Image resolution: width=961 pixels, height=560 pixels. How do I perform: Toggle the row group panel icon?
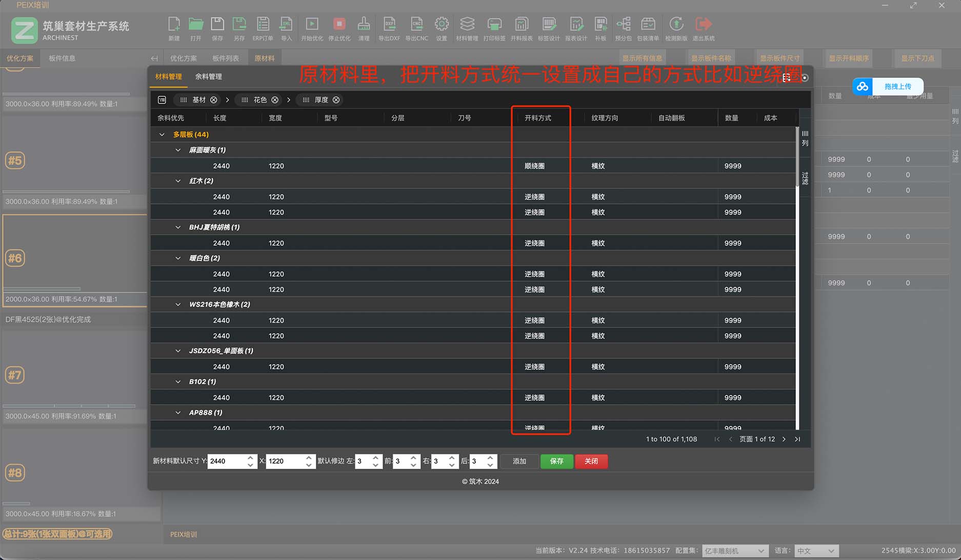162,100
